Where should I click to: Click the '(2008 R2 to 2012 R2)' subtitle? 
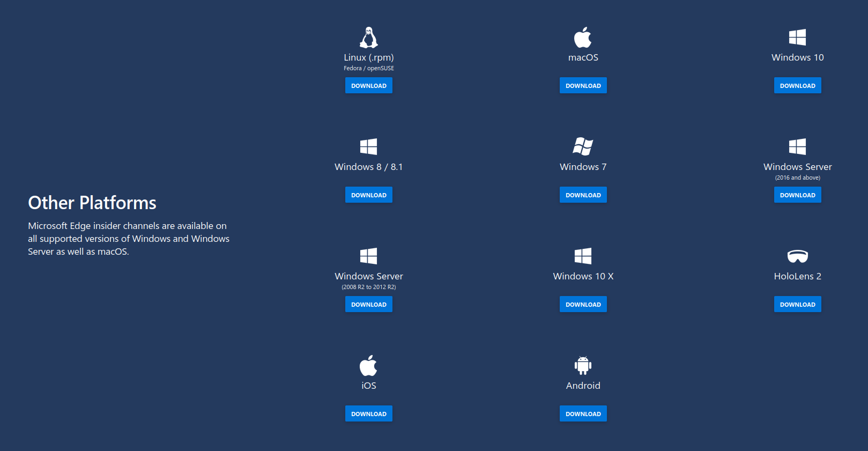tap(369, 287)
